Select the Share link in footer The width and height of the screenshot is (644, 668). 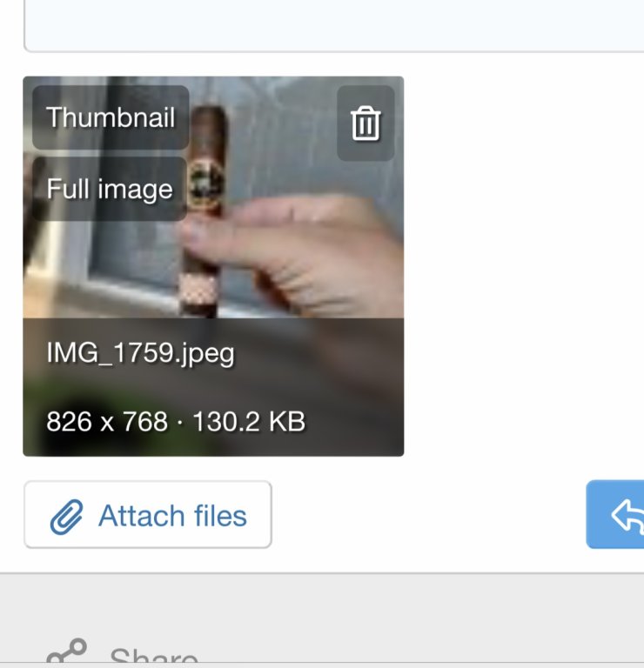[153, 656]
